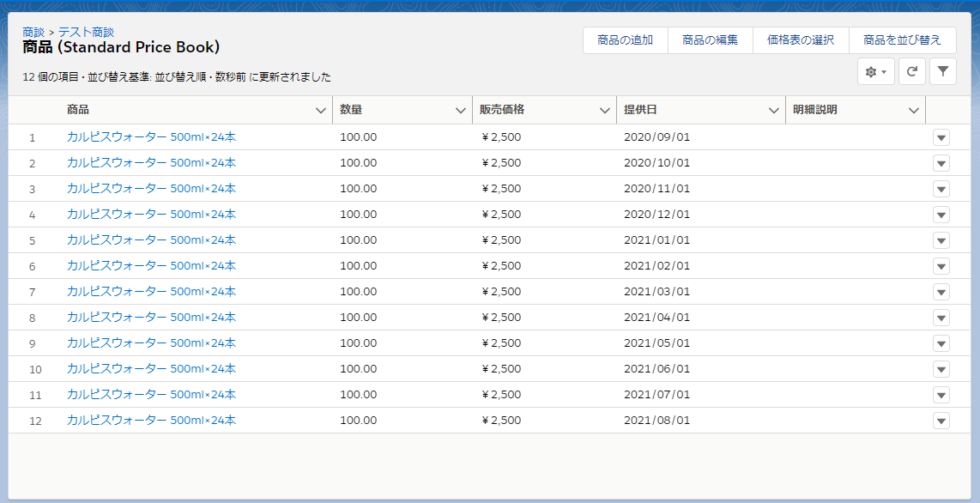Viewport: 980px width, 503px height.
Task: Sort by the 提供日 column header label
Action: pos(640,110)
